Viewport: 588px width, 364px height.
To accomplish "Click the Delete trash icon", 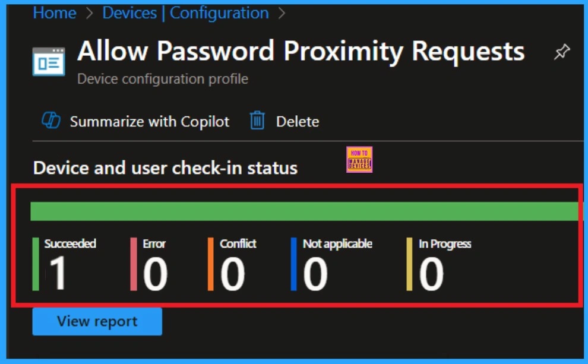I will pos(257,121).
